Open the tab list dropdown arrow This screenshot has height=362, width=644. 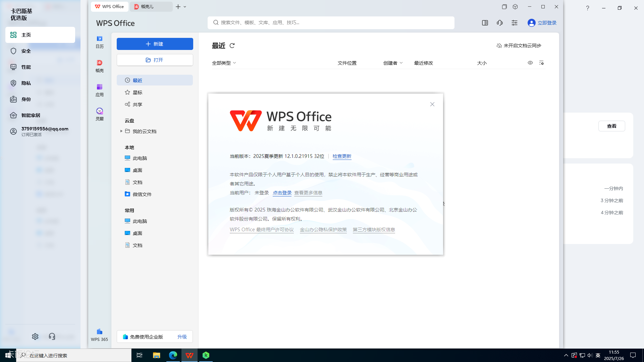click(x=185, y=7)
